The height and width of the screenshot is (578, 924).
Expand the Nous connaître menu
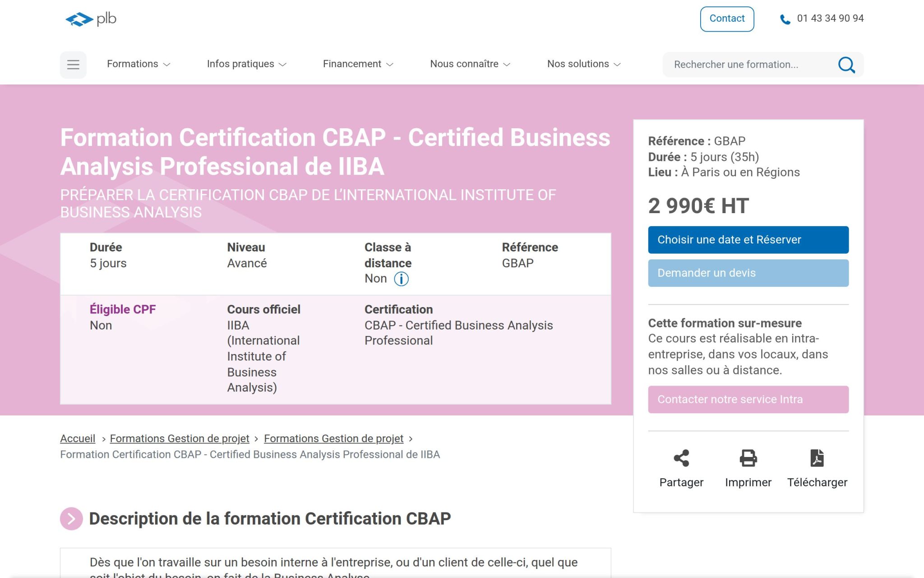pos(470,64)
